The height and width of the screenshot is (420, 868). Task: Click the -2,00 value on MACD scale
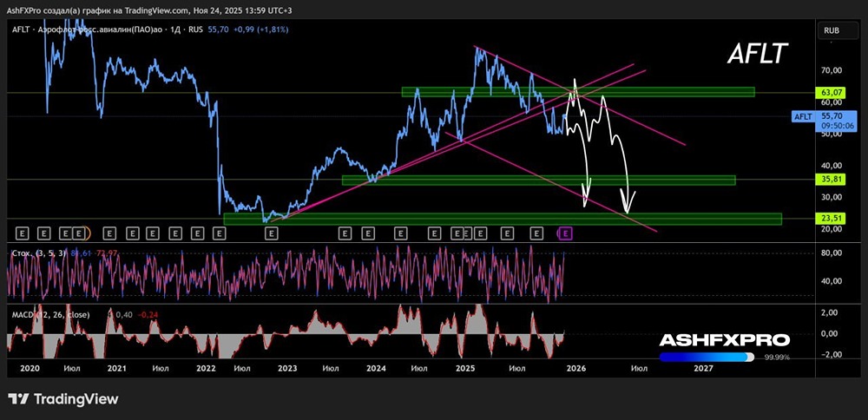point(833,355)
